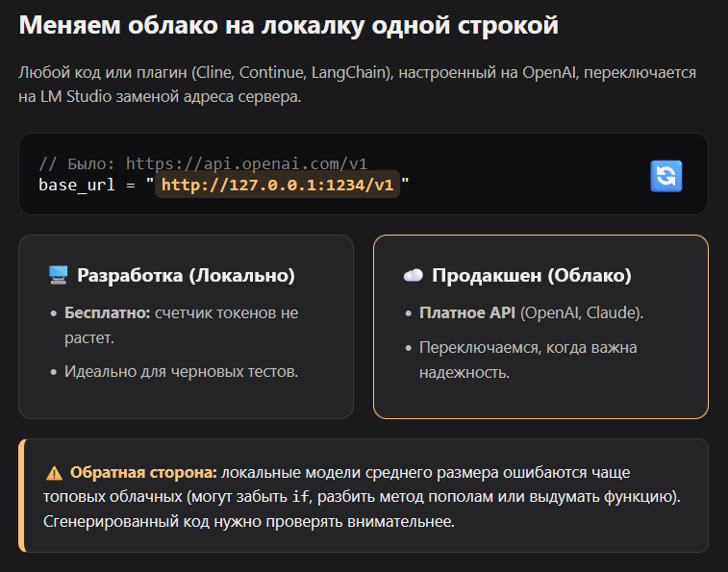The width and height of the screenshot is (728, 572).
Task: Click the text счетчик токенов не растет.
Action: pyautogui.click(x=181, y=325)
